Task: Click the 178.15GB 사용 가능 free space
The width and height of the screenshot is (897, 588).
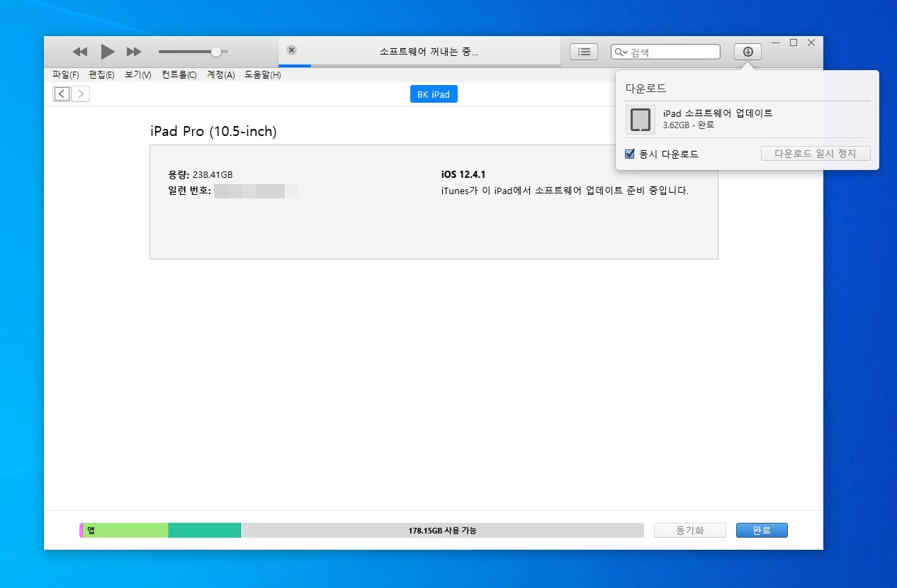Action: pos(442,530)
